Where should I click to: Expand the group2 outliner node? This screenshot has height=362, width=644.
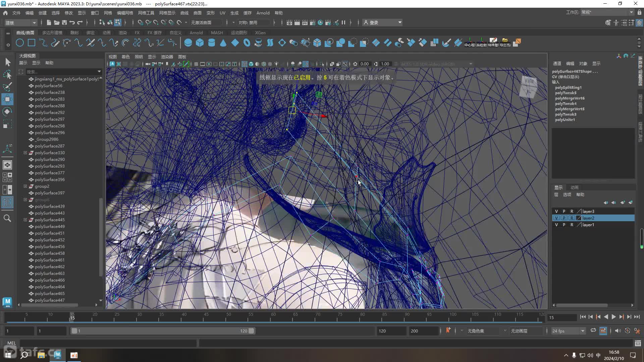click(25, 186)
